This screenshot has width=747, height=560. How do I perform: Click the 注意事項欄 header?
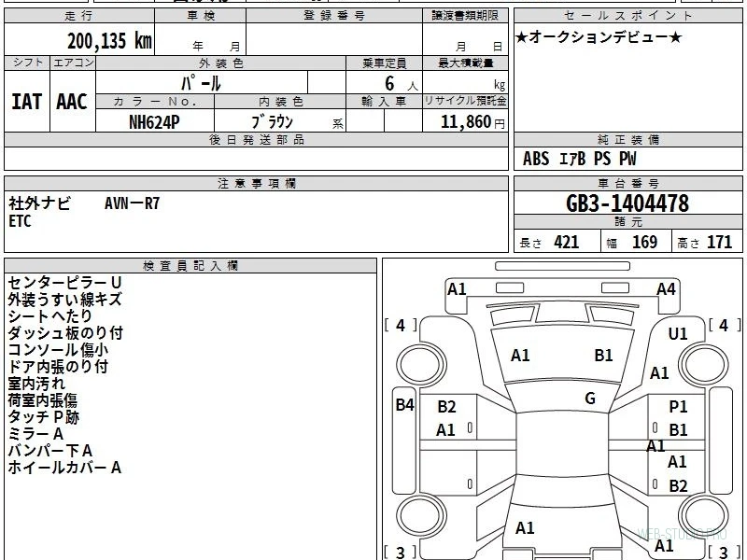pyautogui.click(x=256, y=183)
